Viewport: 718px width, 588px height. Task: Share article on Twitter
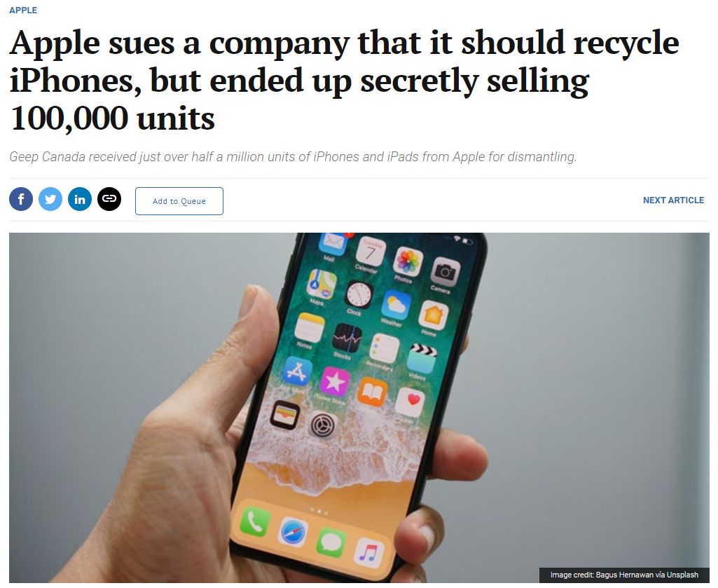pyautogui.click(x=50, y=199)
